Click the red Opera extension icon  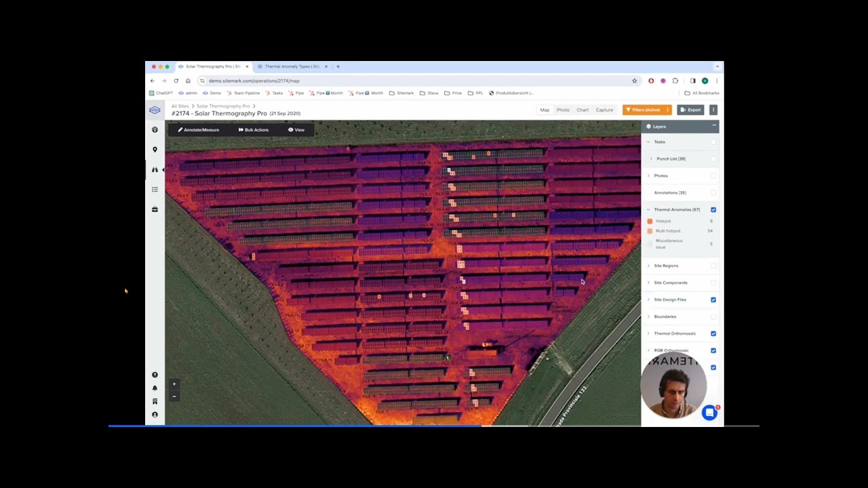click(651, 81)
